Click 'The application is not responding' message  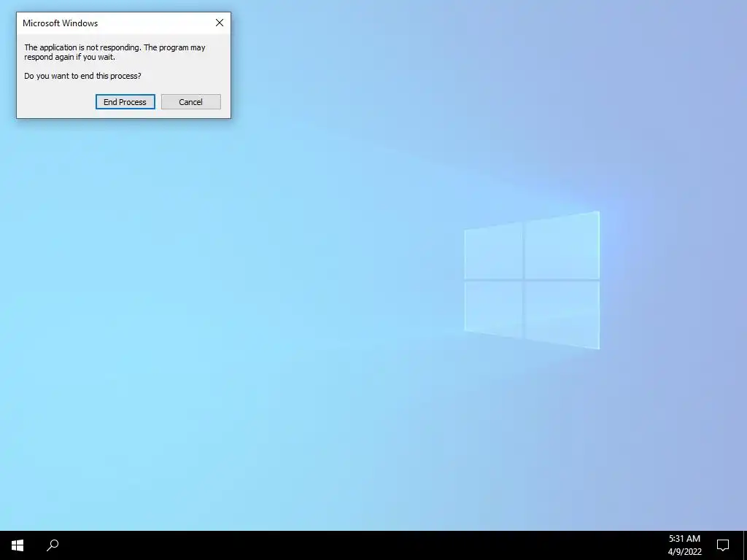[x=115, y=52]
